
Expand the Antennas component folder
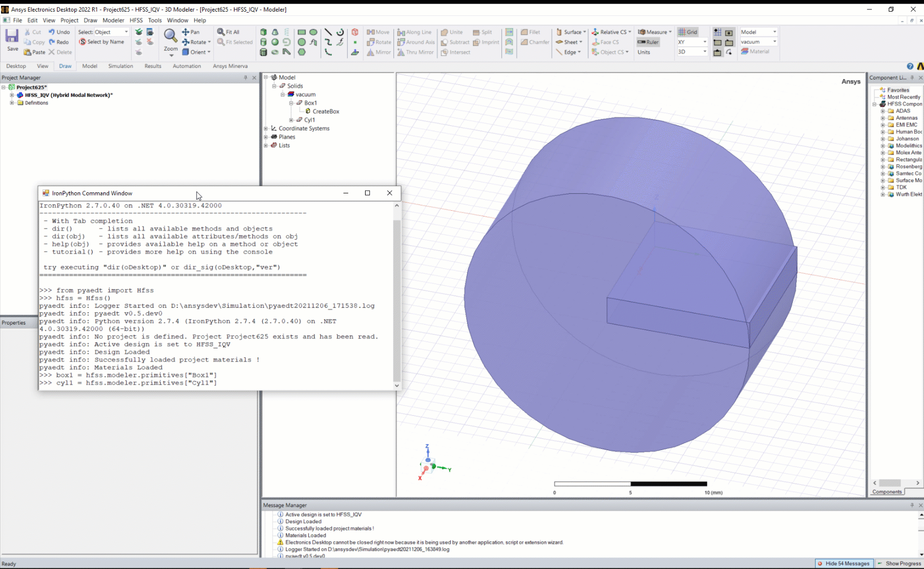click(883, 118)
